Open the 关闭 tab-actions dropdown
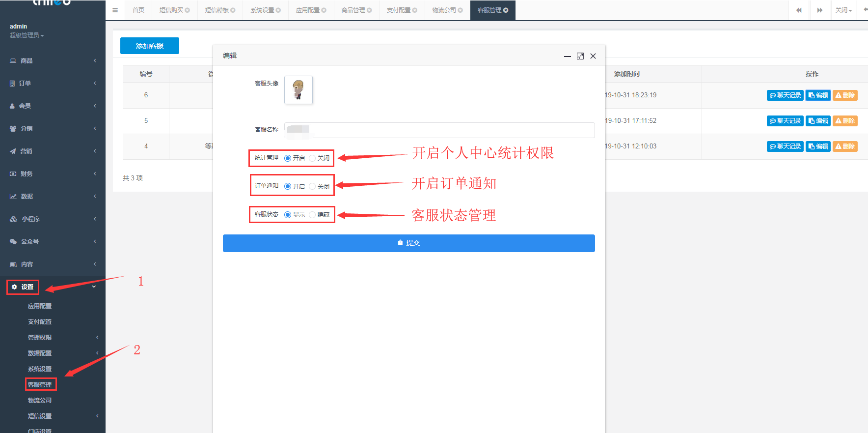Viewport: 868px width, 433px height. [x=843, y=10]
